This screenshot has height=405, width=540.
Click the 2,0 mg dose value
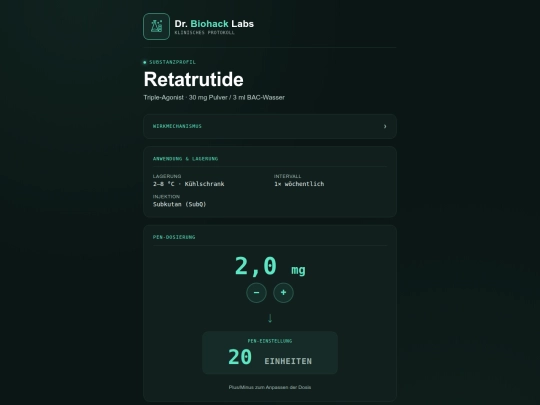[x=270, y=267]
